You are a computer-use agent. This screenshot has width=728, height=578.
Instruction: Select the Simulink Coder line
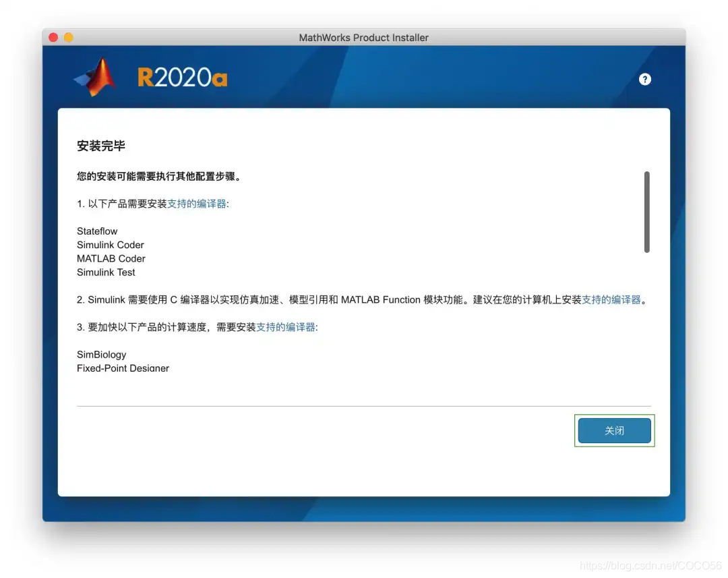tap(111, 245)
